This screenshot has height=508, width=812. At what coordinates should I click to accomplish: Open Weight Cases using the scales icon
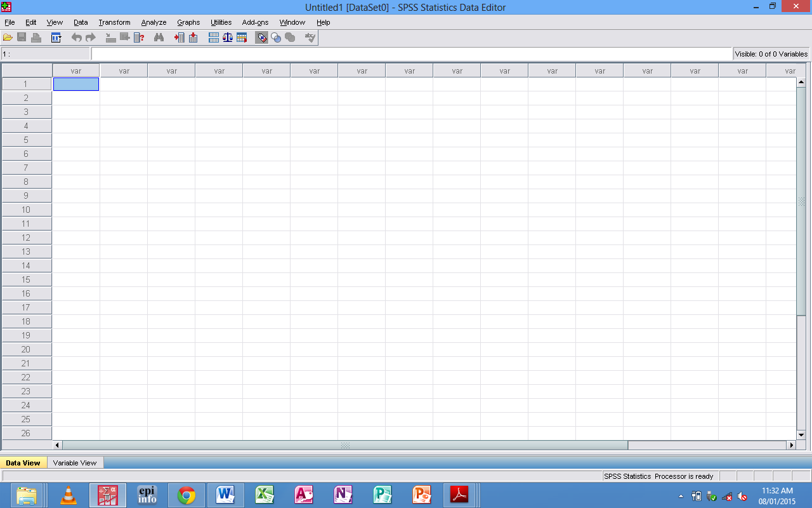[x=227, y=37]
